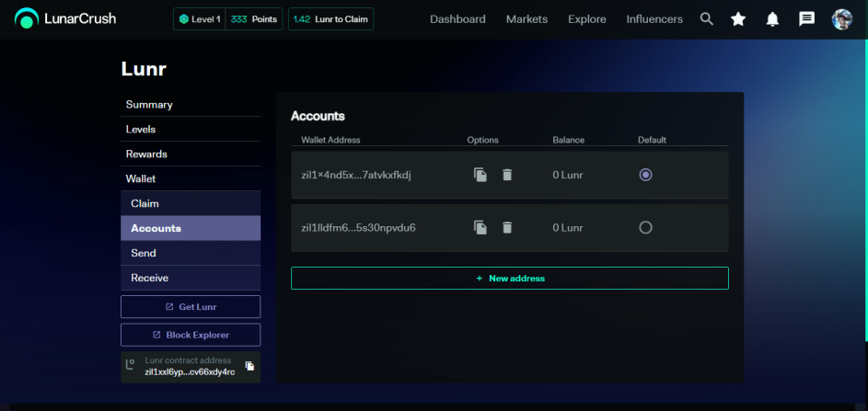Viewport: 868px width, 411px height.
Task: Collapse the Wallet sidebar section
Action: coord(191,179)
